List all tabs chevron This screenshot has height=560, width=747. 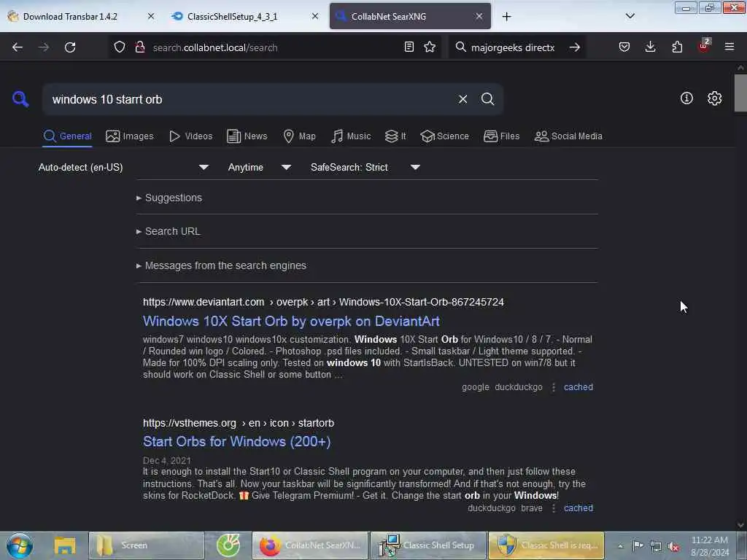630,16
